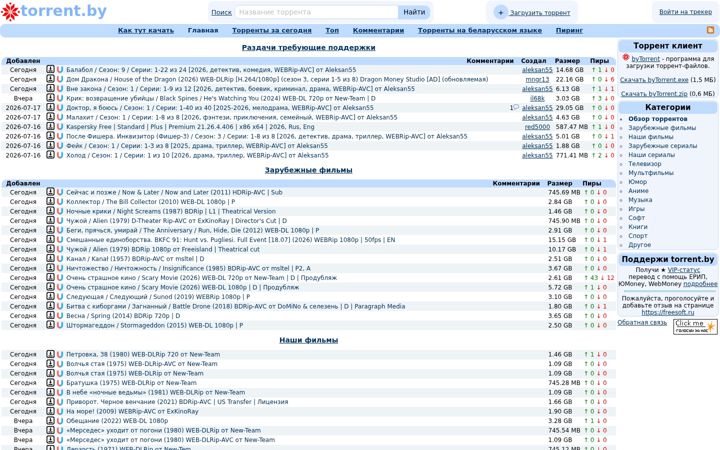This screenshot has width=720, height=450.
Task: Select Аниме category in sidebar
Action: [638, 191]
